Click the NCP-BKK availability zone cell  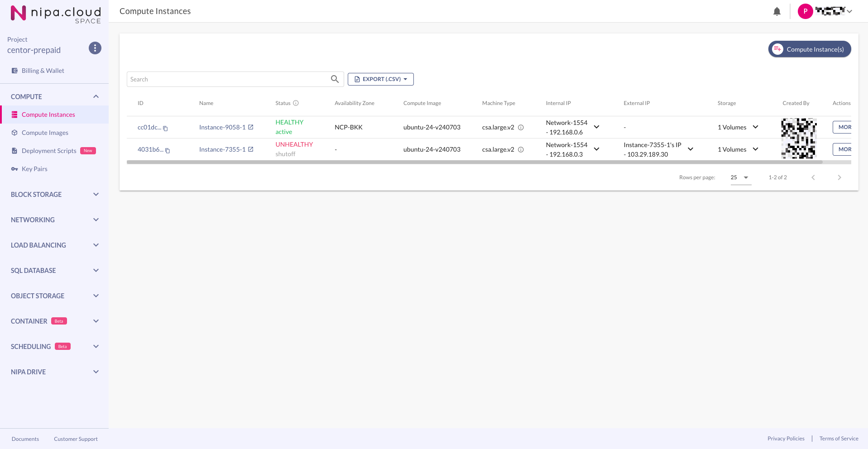[349, 127]
